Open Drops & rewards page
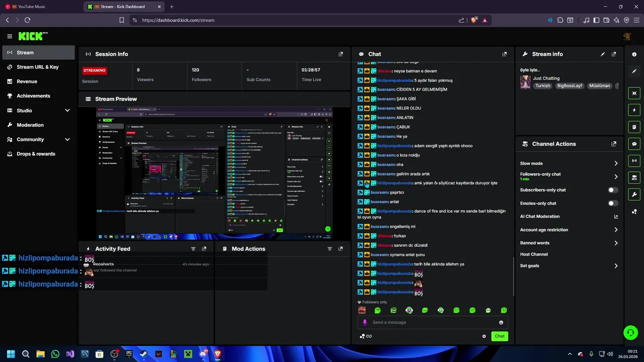 pos(38,154)
